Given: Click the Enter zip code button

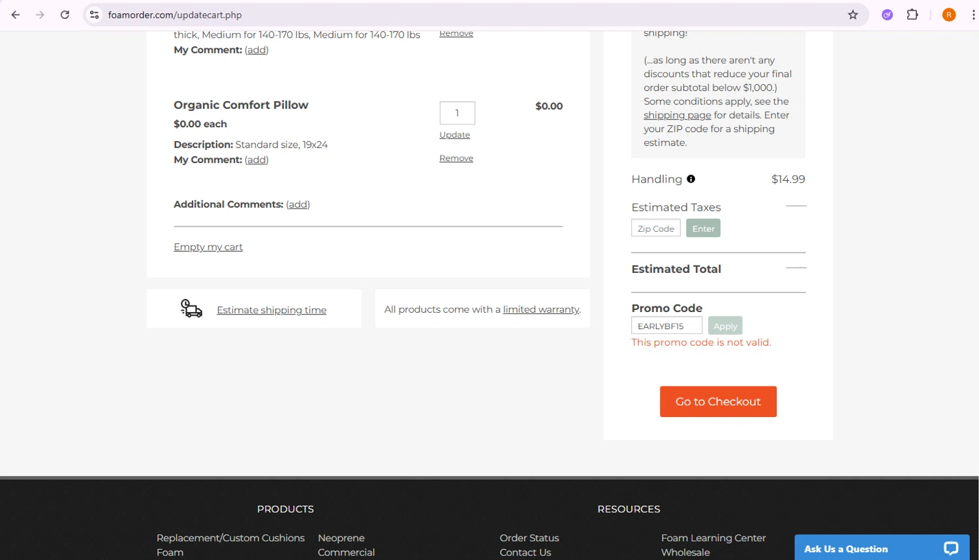Looking at the screenshot, I should pos(703,228).
